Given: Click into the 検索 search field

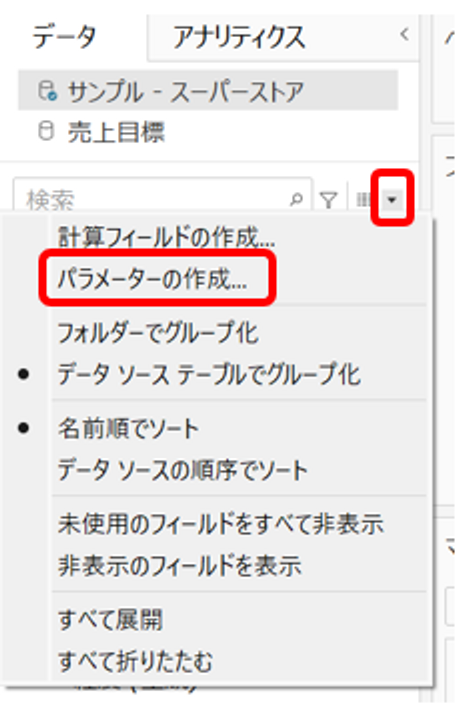Looking at the screenshot, I should 153,199.
